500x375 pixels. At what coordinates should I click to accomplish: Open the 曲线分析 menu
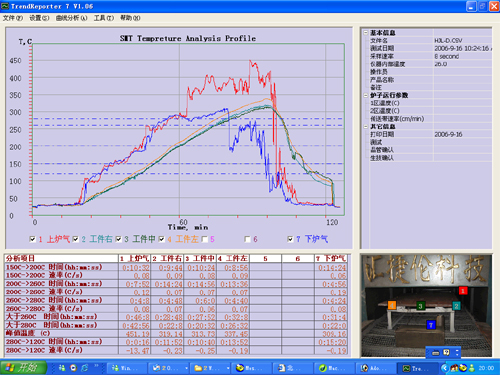tap(71, 18)
